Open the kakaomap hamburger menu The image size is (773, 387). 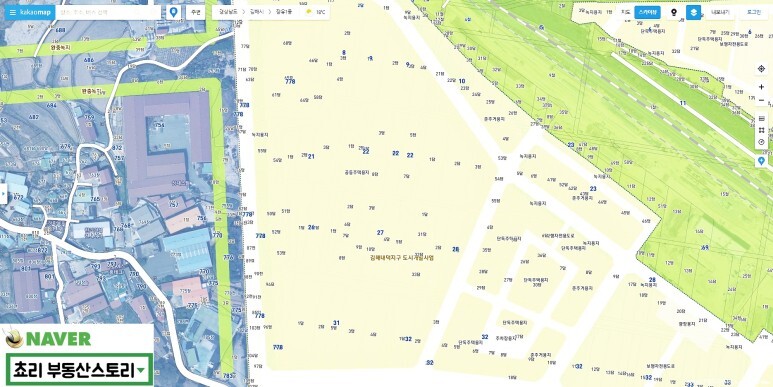pos(13,12)
